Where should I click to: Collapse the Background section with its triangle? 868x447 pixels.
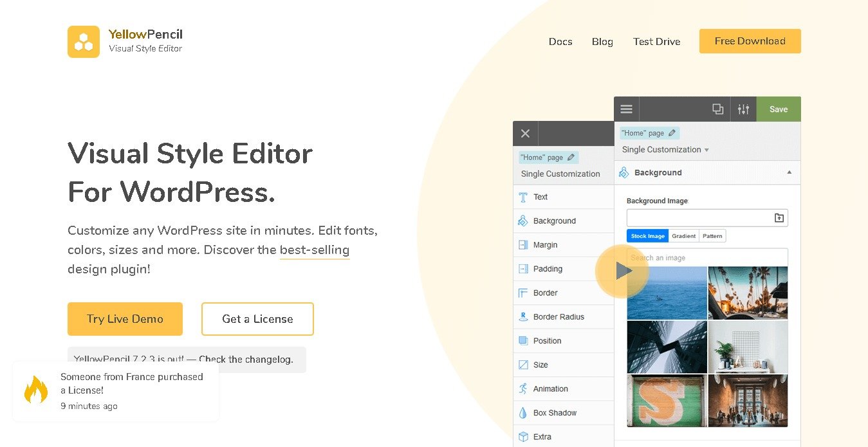[790, 173]
